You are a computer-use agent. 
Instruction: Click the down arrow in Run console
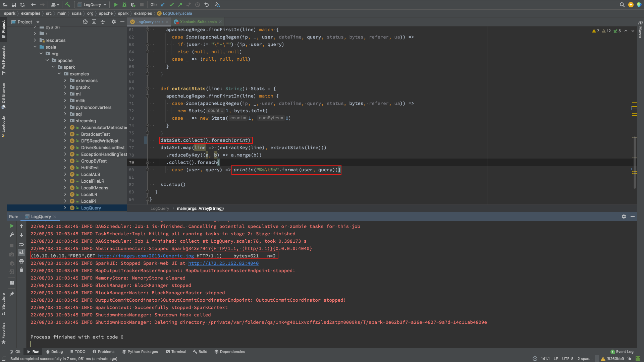[x=21, y=235]
